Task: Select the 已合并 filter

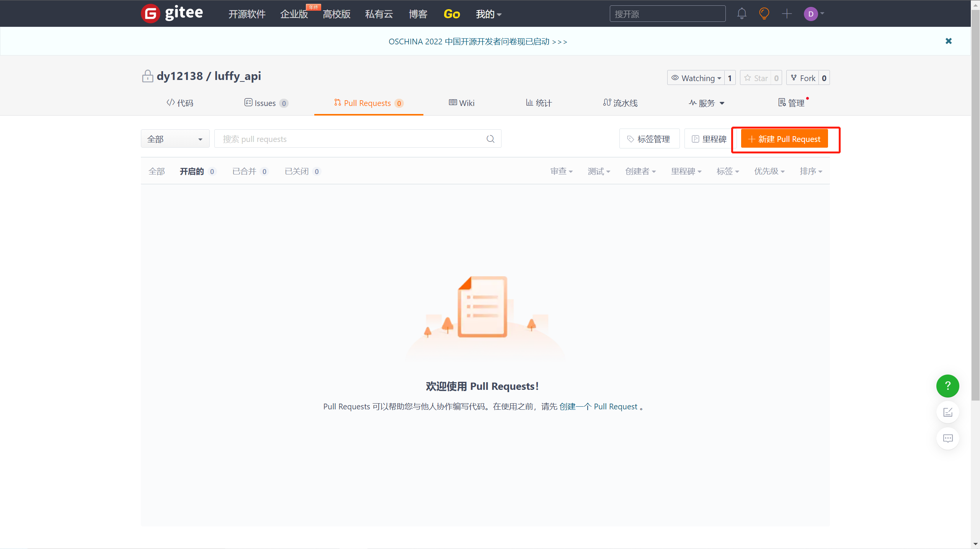Action: pos(244,171)
